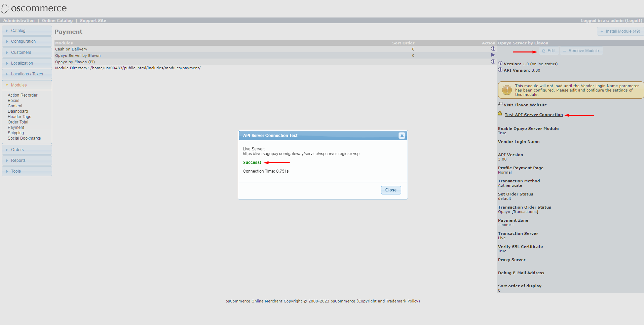Click the Logoff link
644x325 pixels.
634,21
